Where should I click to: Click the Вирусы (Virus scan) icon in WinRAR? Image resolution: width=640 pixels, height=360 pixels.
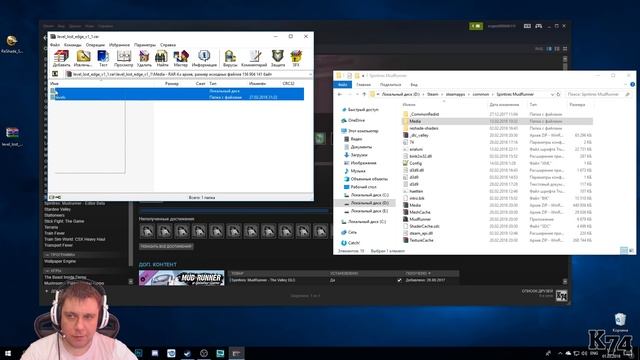tap(230, 58)
